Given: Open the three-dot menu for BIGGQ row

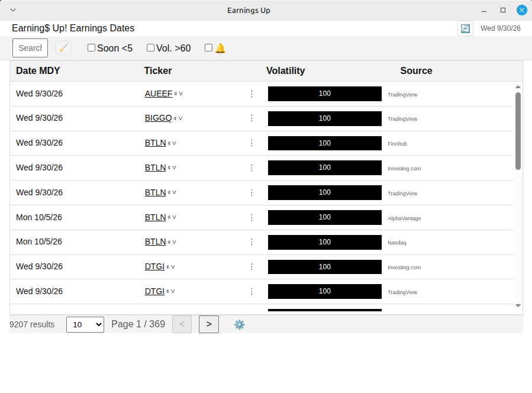Looking at the screenshot, I should [252, 118].
